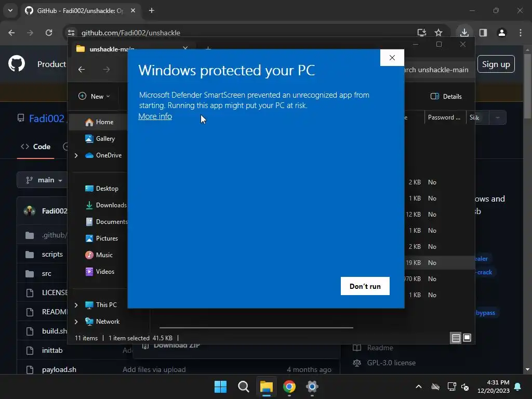Expand the This PC tree node
532x399 pixels.
click(76, 305)
